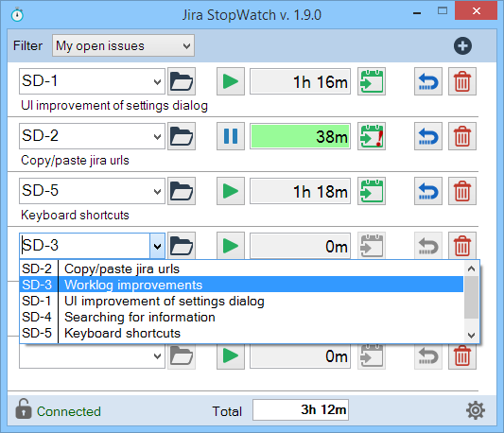The image size is (504, 433).
Task: Post worklog for SD-1
Action: [x=372, y=81]
